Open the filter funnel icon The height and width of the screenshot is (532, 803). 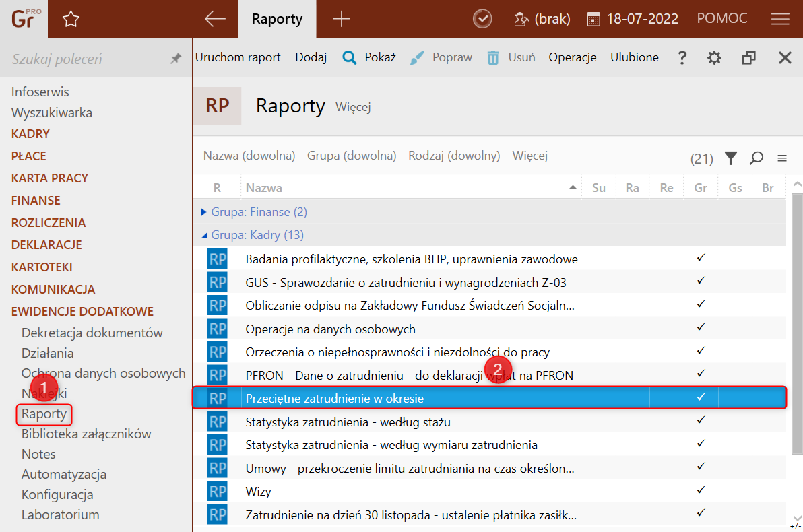731,158
